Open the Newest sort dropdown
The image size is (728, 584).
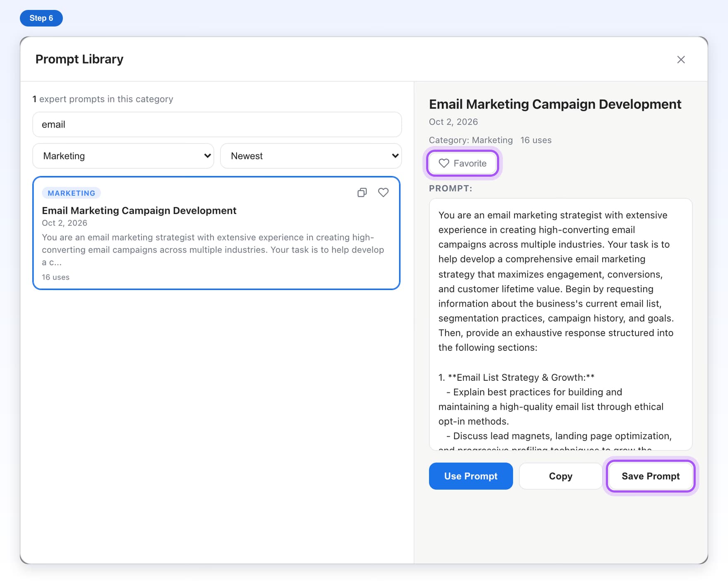tap(311, 156)
